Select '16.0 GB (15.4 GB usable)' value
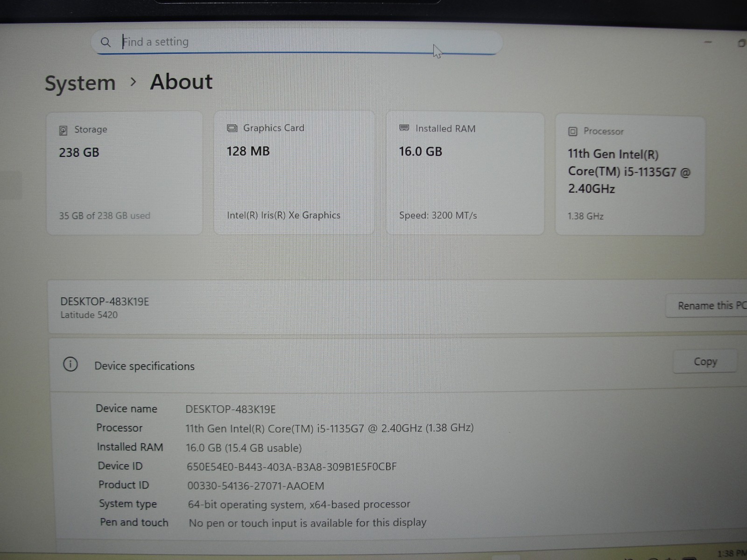 click(244, 448)
